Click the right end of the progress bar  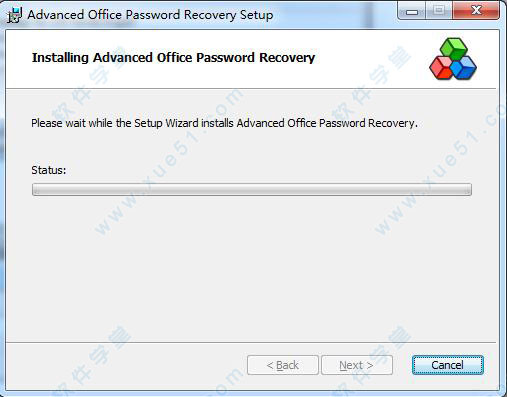pyautogui.click(x=468, y=189)
